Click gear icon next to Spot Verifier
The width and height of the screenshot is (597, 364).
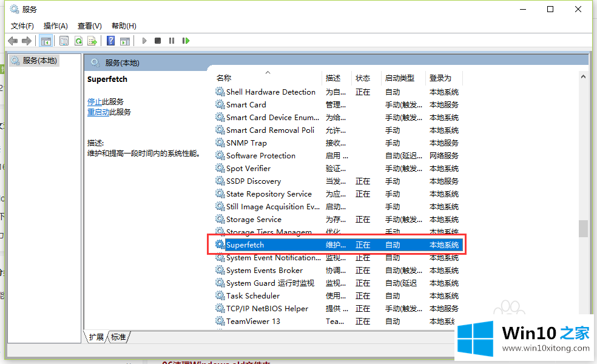(x=220, y=168)
